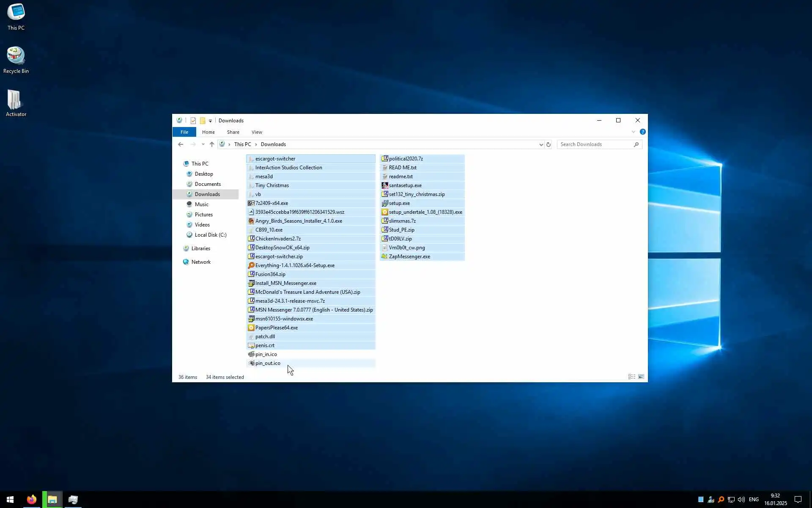Switch to large icons view button
This screenshot has width=812, height=508.
[641, 377]
